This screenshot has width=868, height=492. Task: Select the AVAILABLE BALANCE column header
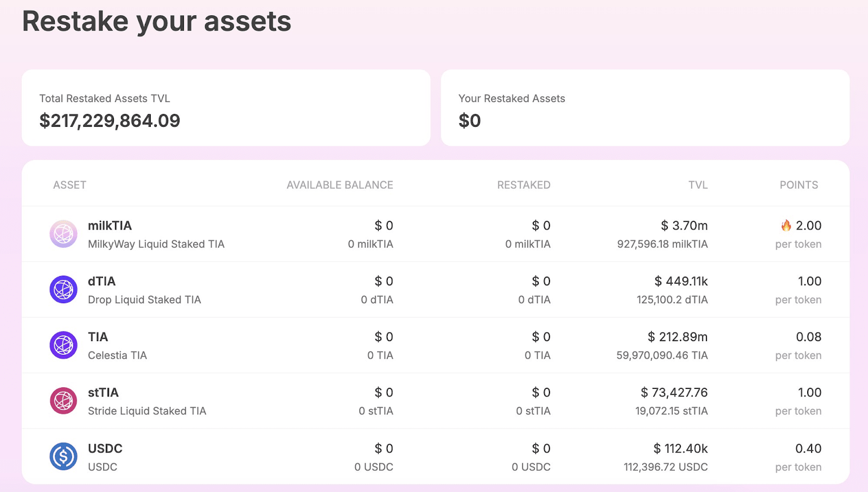[340, 185]
